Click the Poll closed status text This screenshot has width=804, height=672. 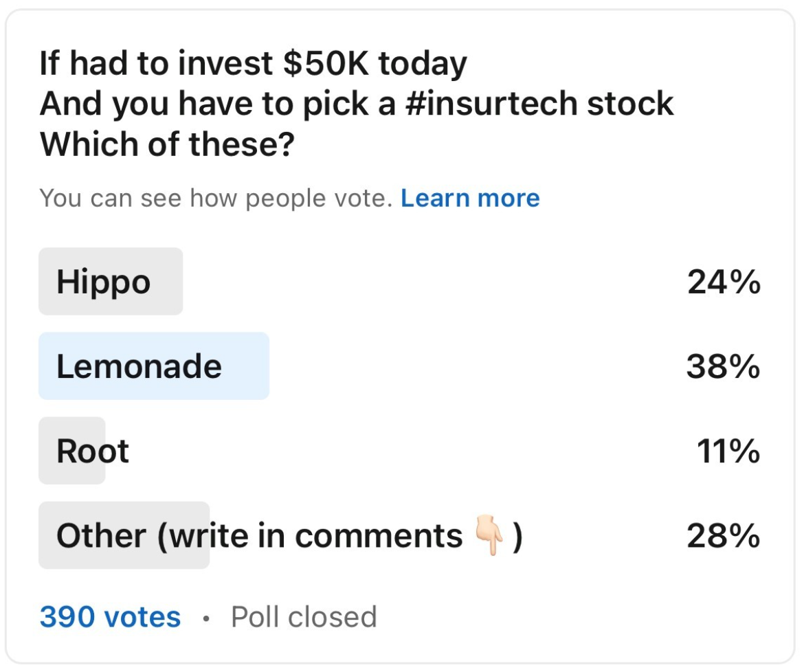pyautogui.click(x=304, y=617)
